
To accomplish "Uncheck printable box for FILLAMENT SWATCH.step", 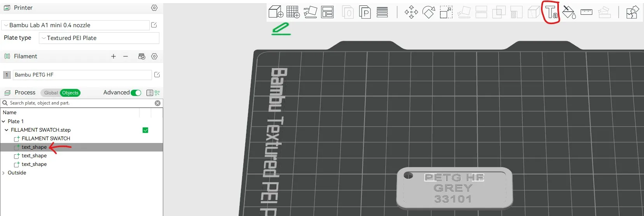I will pos(145,130).
